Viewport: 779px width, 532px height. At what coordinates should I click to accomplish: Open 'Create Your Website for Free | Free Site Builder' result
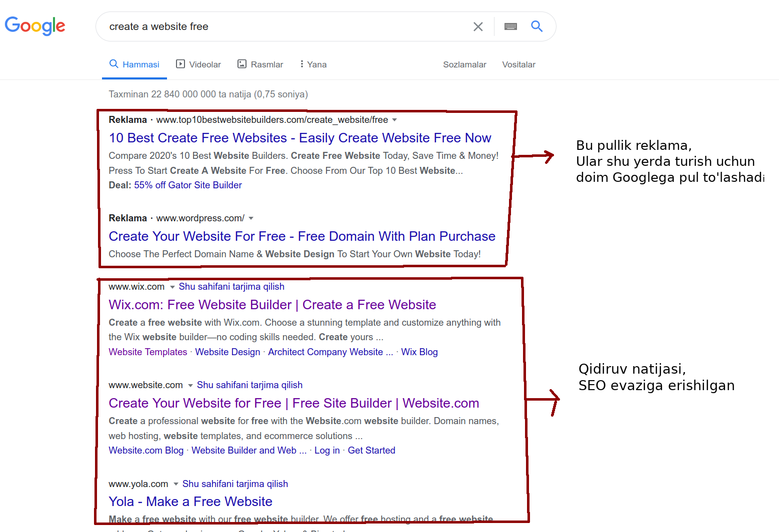294,403
